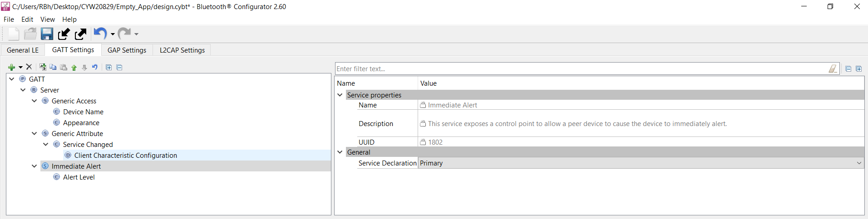Viewport: 868px width, 219px height.
Task: Collapse the Service Changed chevron
Action: point(46,144)
